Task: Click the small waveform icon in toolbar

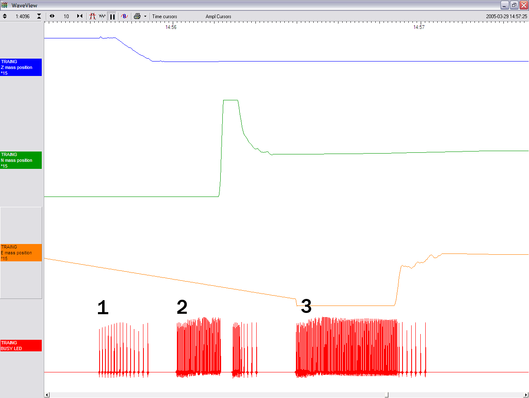Action: [x=102, y=16]
